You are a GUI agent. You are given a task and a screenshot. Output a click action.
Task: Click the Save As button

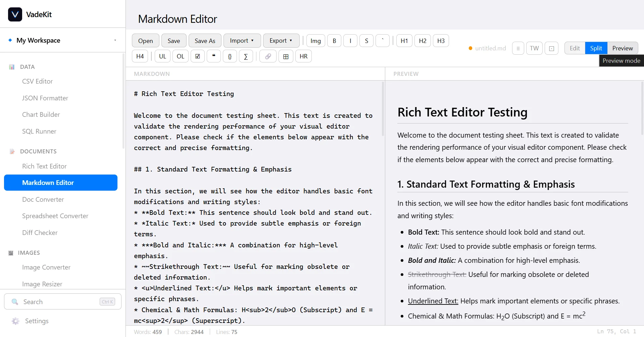(205, 41)
